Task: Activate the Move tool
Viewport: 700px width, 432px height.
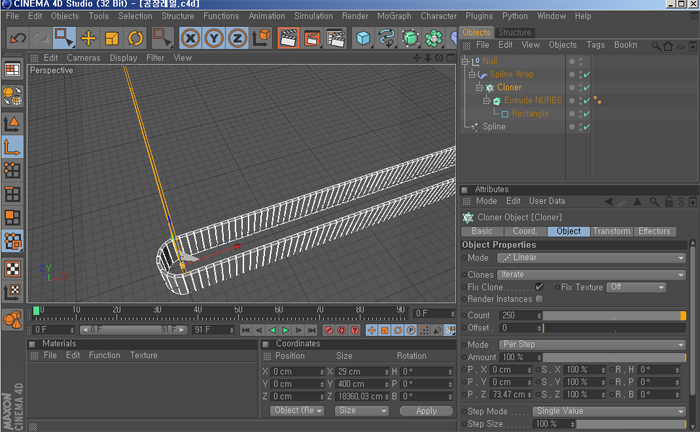Action: pyautogui.click(x=88, y=38)
